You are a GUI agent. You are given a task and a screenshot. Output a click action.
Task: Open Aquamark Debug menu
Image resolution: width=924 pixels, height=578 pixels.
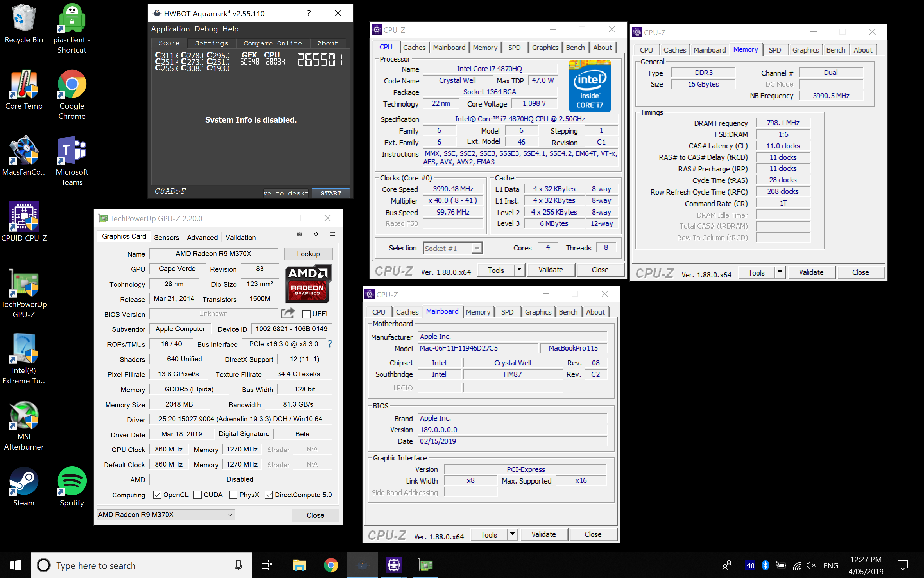[x=206, y=29]
